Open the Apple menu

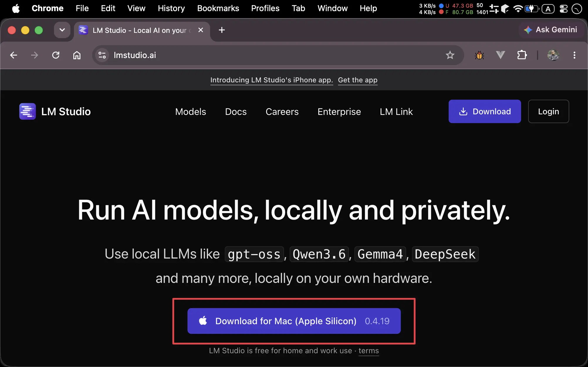16,9
